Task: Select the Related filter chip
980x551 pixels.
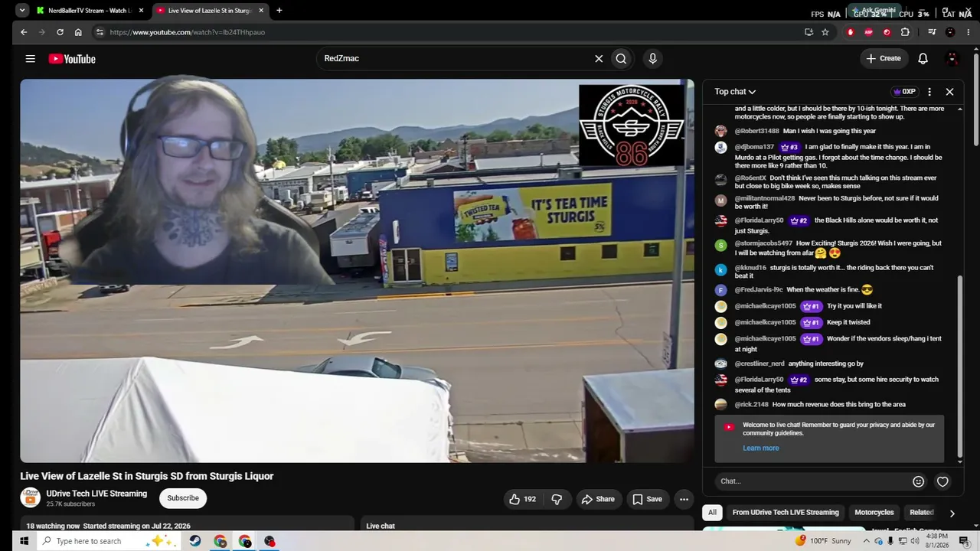Action: click(921, 513)
